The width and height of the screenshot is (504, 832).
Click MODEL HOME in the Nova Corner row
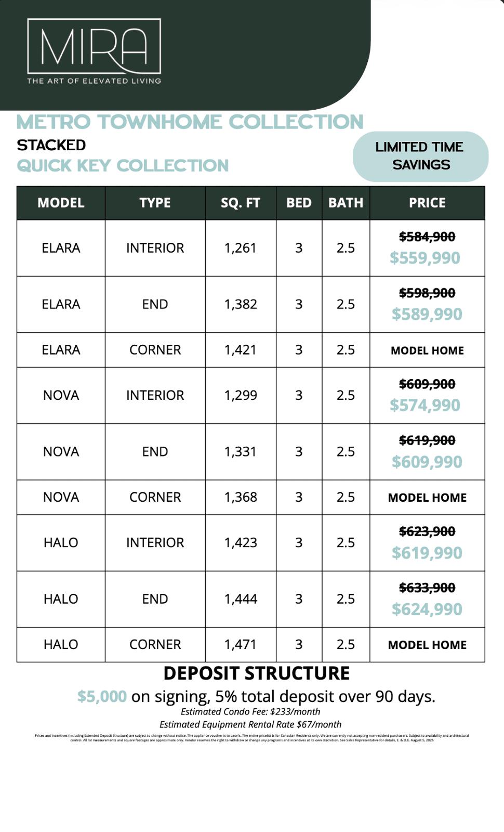click(427, 498)
